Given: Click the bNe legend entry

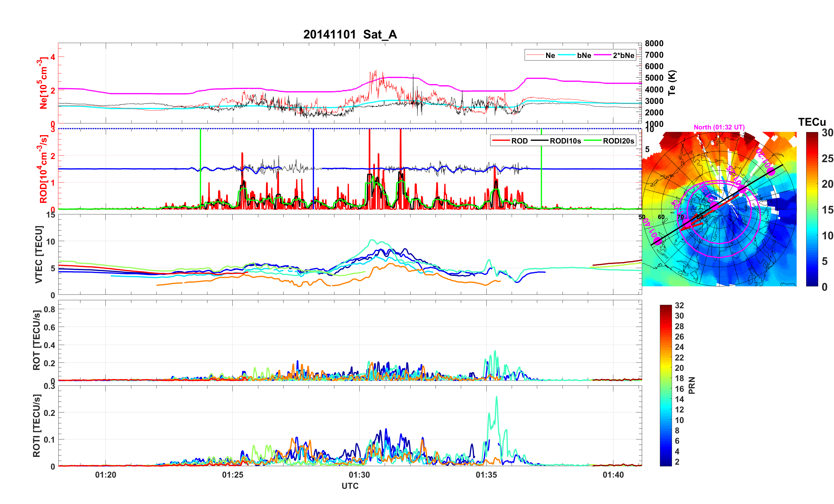Looking at the screenshot, I should pos(584,55).
